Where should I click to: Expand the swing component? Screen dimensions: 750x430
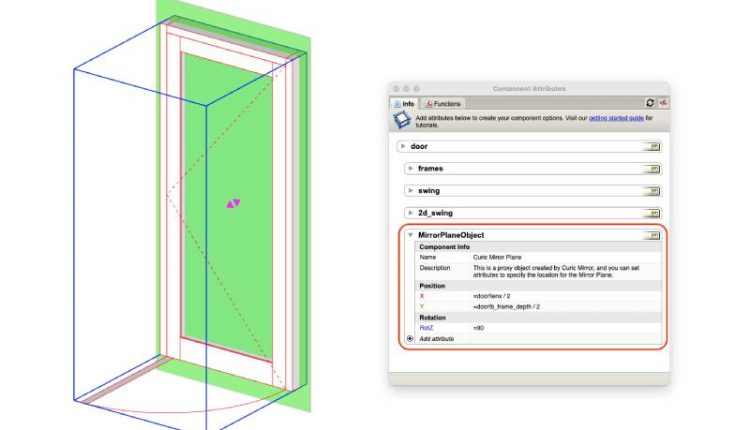click(x=411, y=190)
